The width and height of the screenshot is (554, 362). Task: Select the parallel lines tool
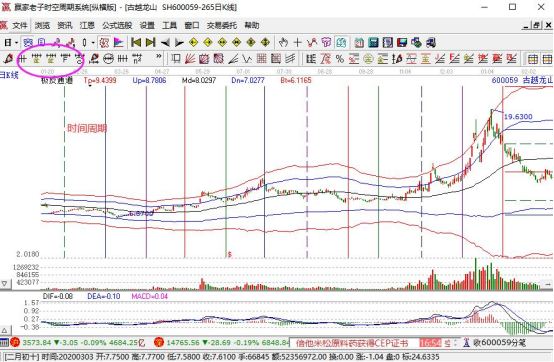pos(290,59)
